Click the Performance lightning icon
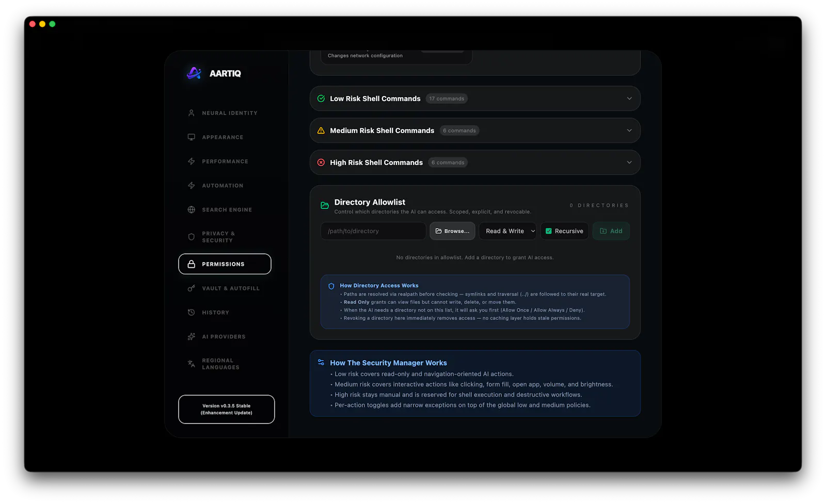The image size is (826, 504). (192, 161)
